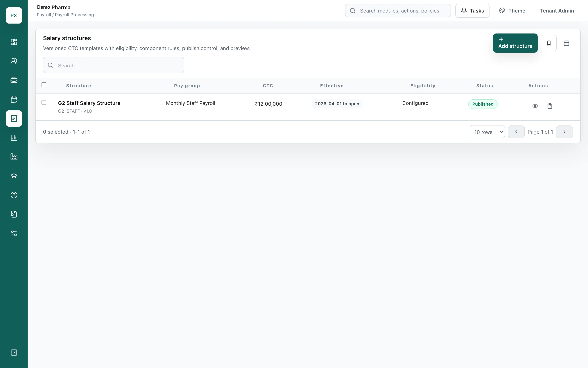Open the factory icon in sidebar
588x368 pixels.
click(14, 157)
